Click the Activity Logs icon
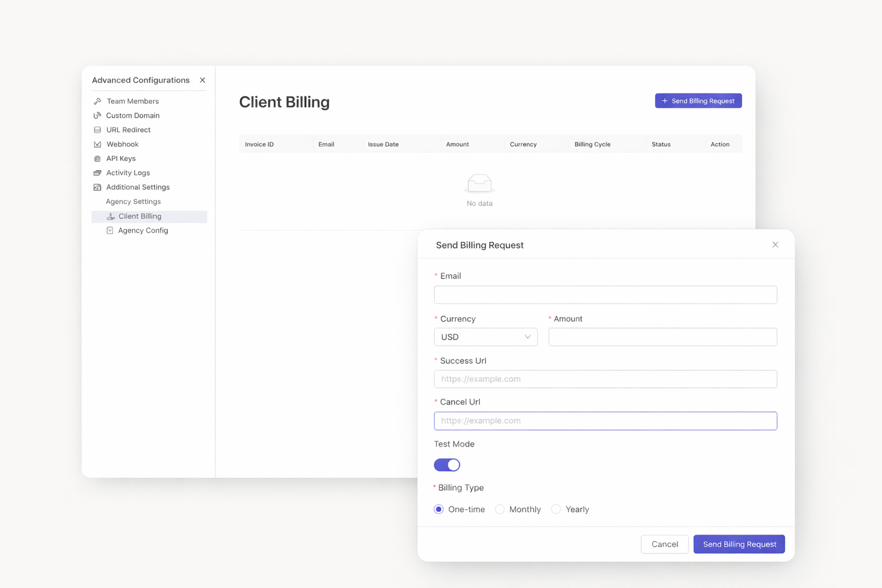882x588 pixels. tap(98, 173)
